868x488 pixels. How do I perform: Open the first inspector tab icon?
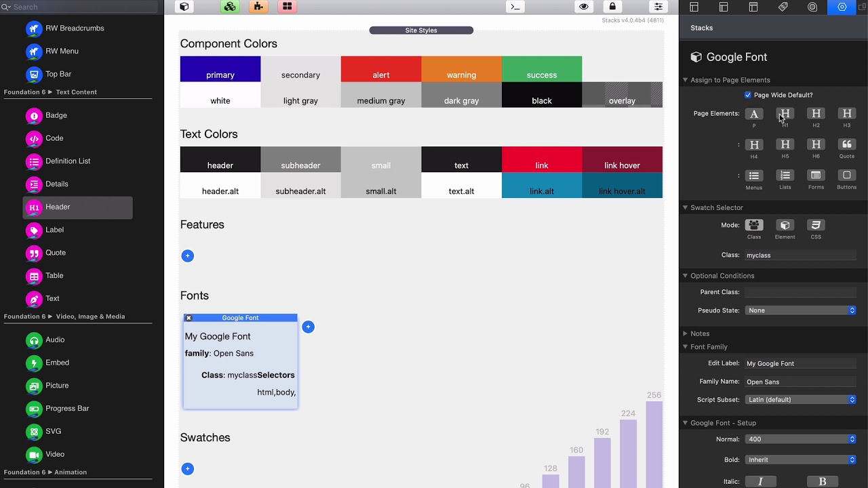pos(694,7)
